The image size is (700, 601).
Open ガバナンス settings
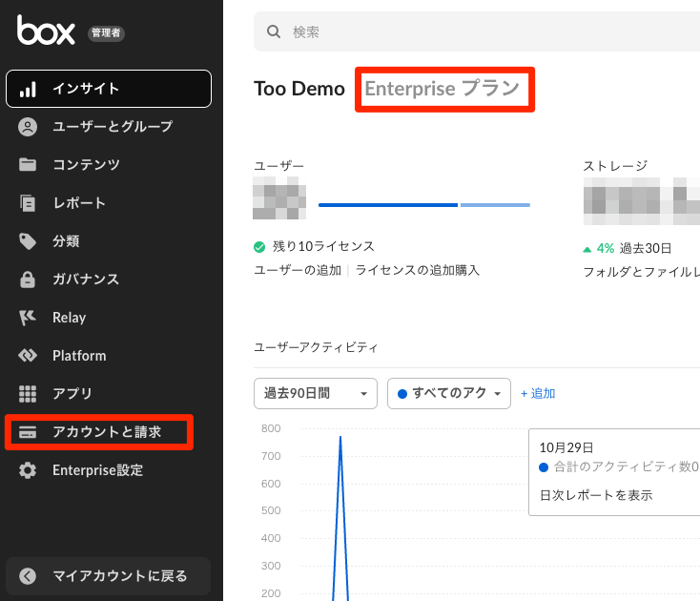pyautogui.click(x=109, y=280)
